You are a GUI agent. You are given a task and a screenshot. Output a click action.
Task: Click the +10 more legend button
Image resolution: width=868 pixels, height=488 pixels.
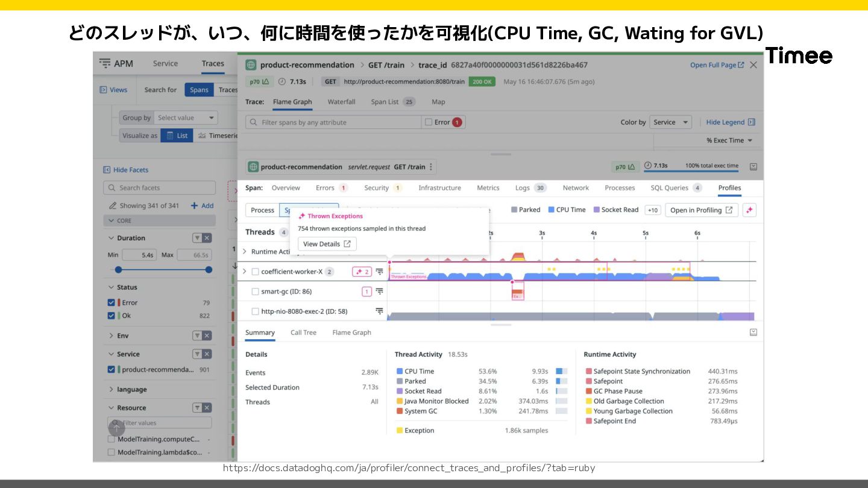(653, 210)
